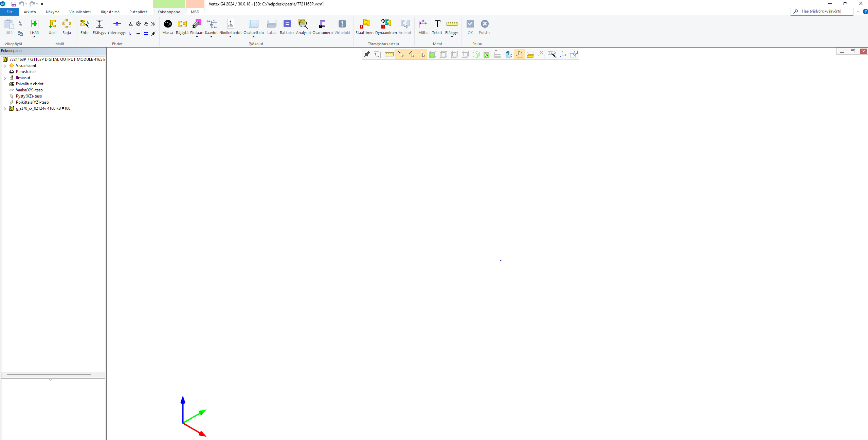Screen dimensions: 868x440
Task: Open the Analysoi analysis tool
Action: point(303,27)
